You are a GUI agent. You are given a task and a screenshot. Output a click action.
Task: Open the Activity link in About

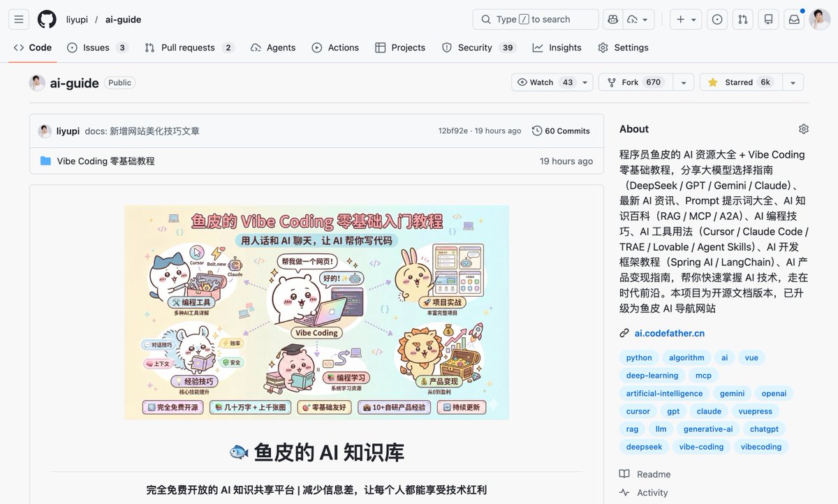click(x=643, y=493)
